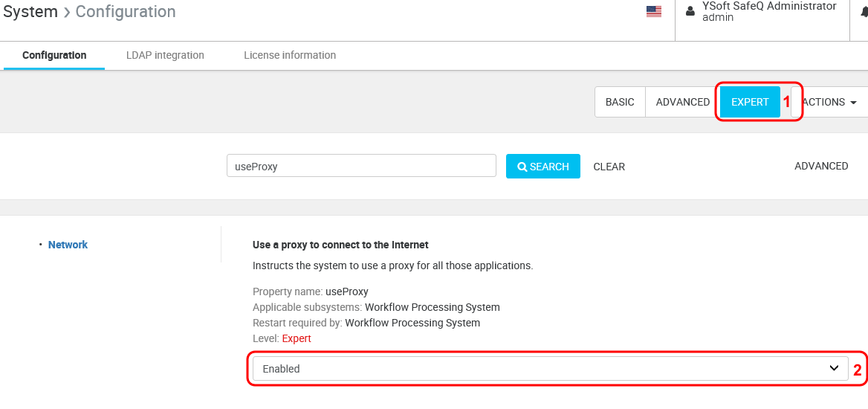
Task: Click the user profile silhouette icon
Action: pos(690,11)
